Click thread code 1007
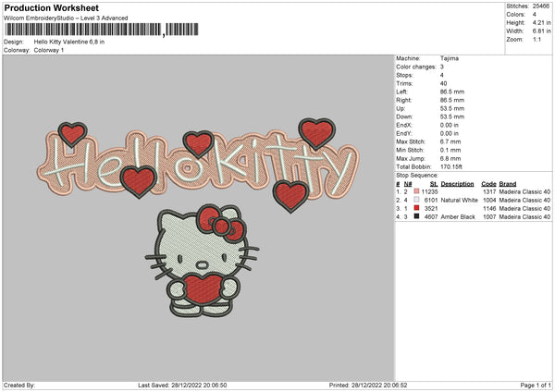 tap(489, 217)
